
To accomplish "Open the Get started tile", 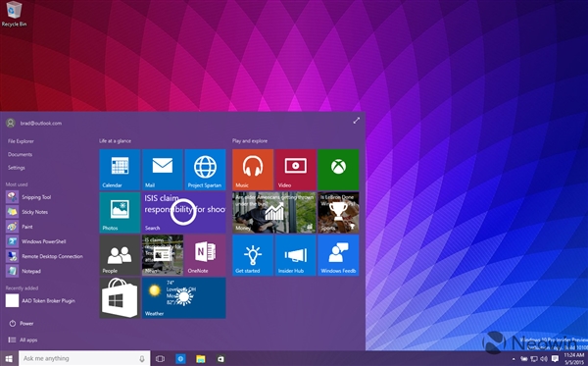I will (x=253, y=255).
